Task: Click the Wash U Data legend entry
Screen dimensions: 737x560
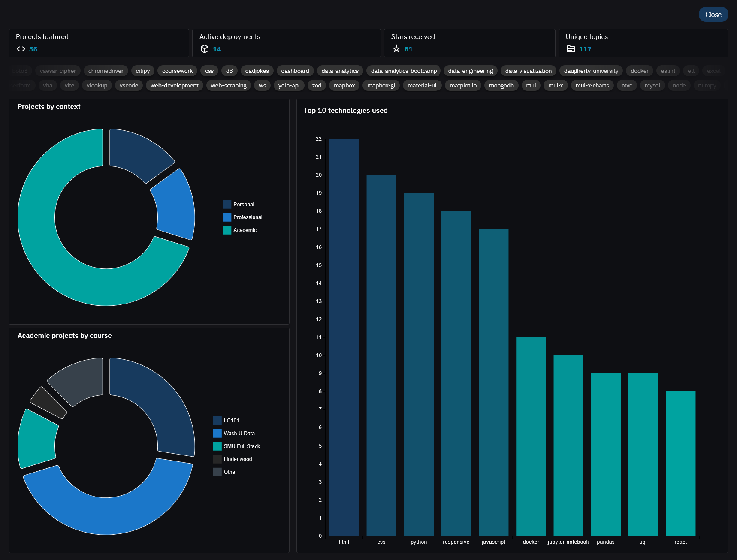Action: [x=239, y=434]
